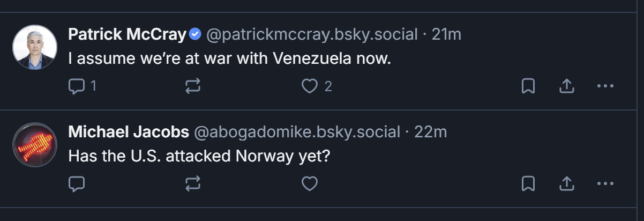Reply to Michael Jacobs' Norway post
This screenshot has height=221, width=644.
pyautogui.click(x=78, y=184)
